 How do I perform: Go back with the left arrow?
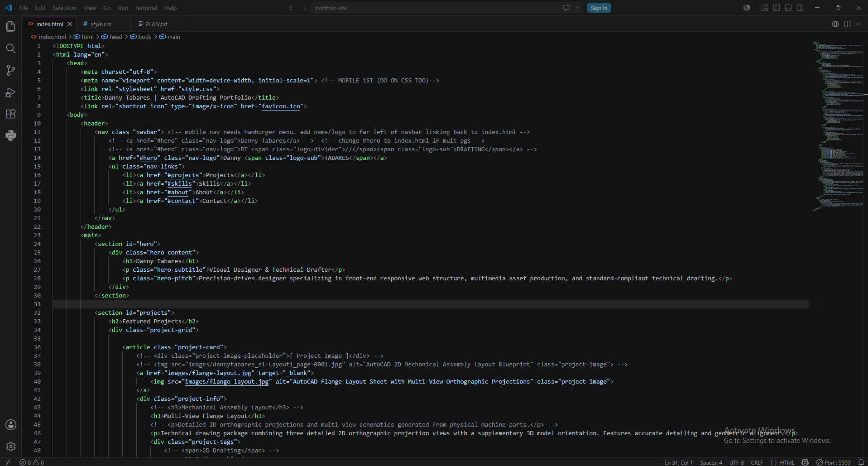pyautogui.click(x=292, y=8)
